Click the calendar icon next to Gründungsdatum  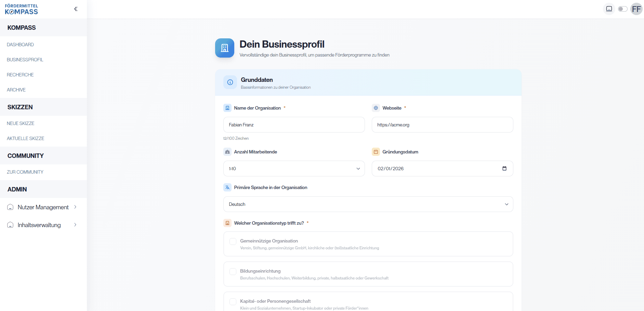(x=376, y=151)
